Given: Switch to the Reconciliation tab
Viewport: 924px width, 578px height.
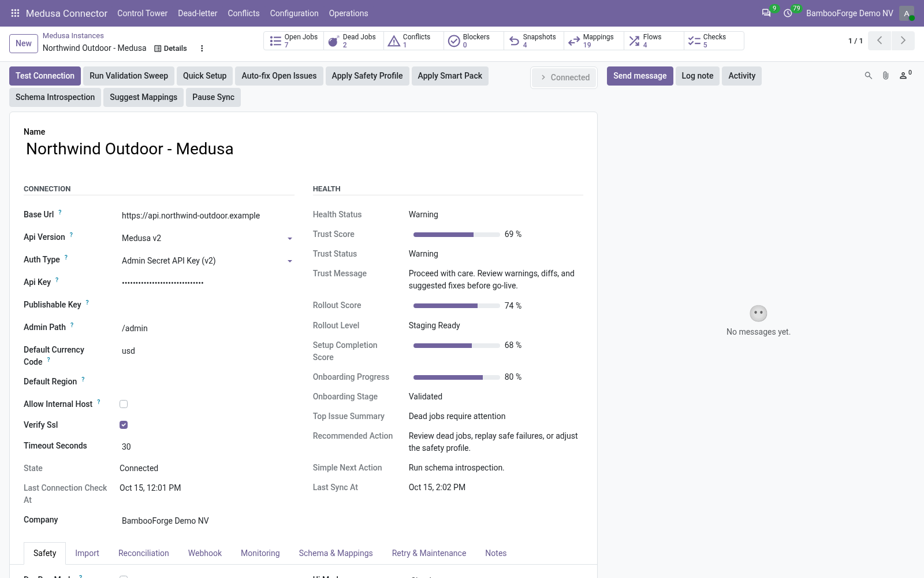Looking at the screenshot, I should click(144, 553).
